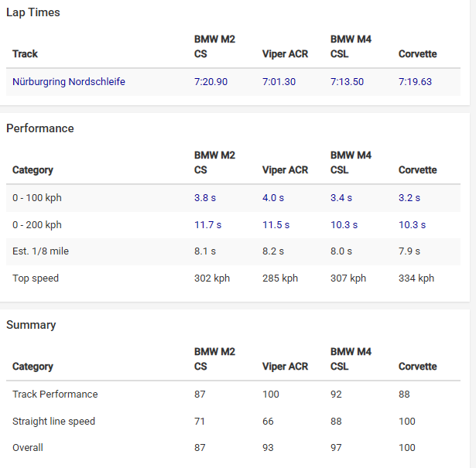Click the Track Performance row label
476x468 pixels.
(55, 395)
